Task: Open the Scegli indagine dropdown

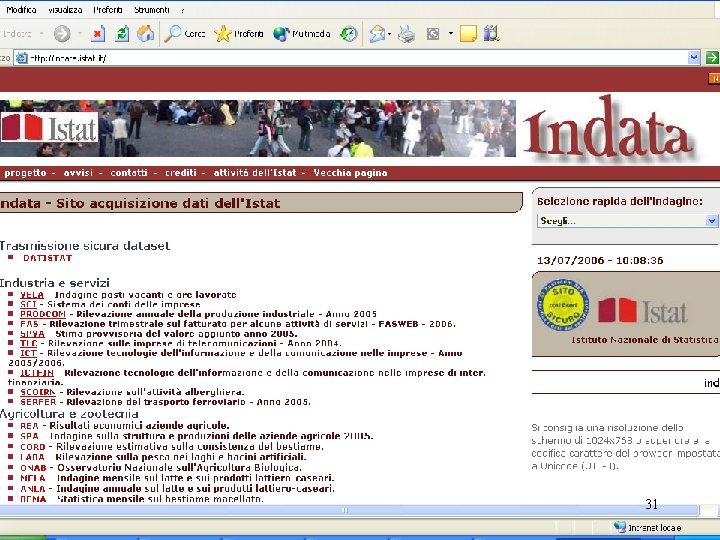Action: click(x=627, y=221)
